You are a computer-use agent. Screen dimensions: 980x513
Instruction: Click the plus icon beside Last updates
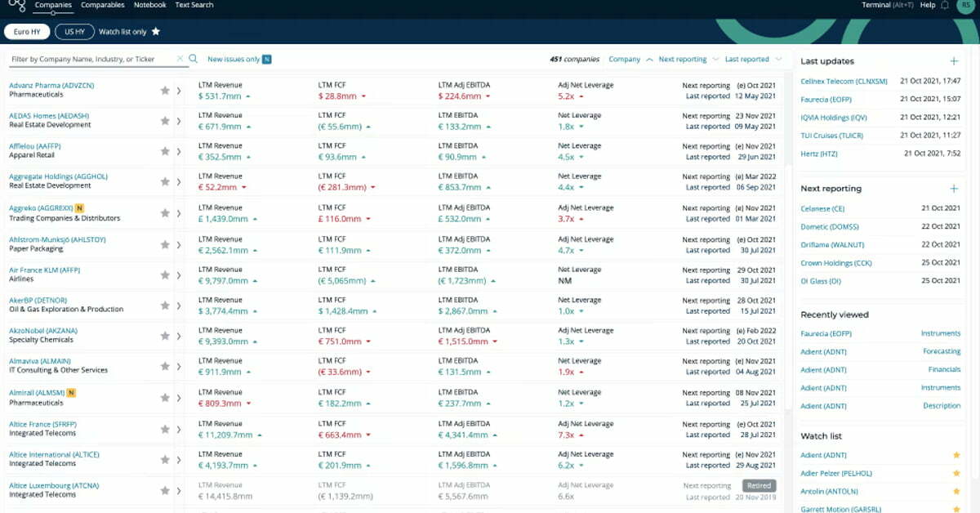coord(954,61)
